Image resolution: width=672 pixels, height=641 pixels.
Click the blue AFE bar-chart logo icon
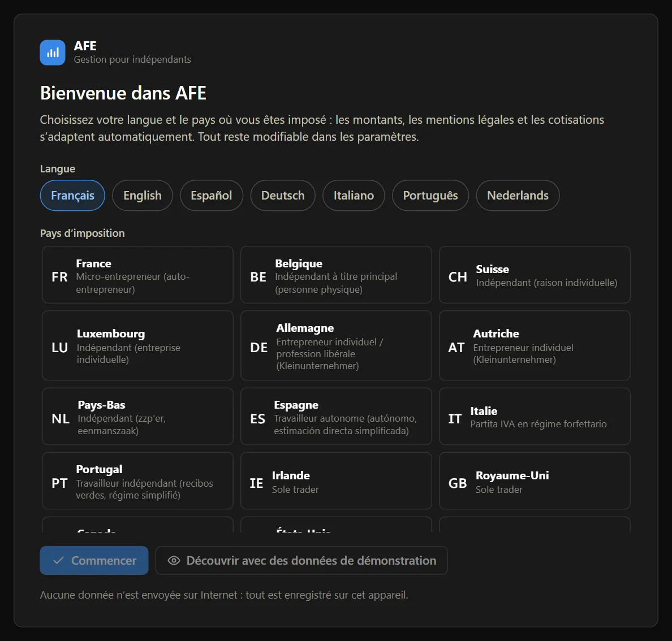coord(53,53)
